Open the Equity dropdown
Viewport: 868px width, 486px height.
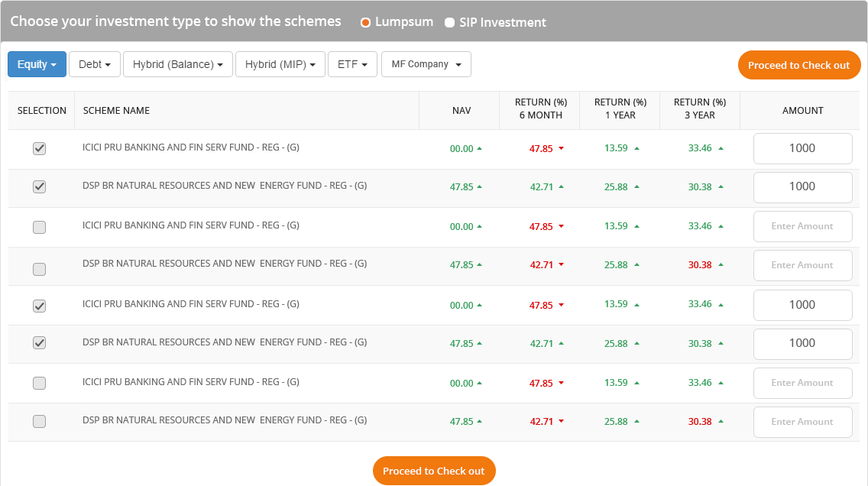(x=37, y=64)
